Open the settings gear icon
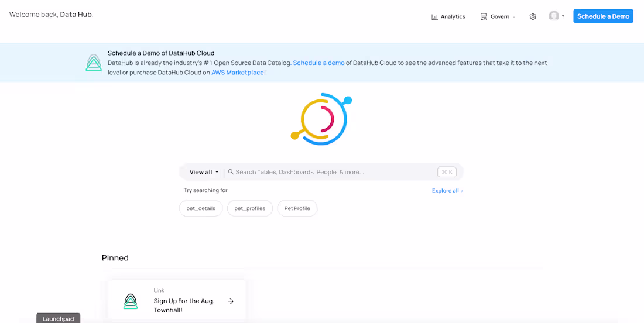The width and height of the screenshot is (644, 323). click(x=533, y=17)
